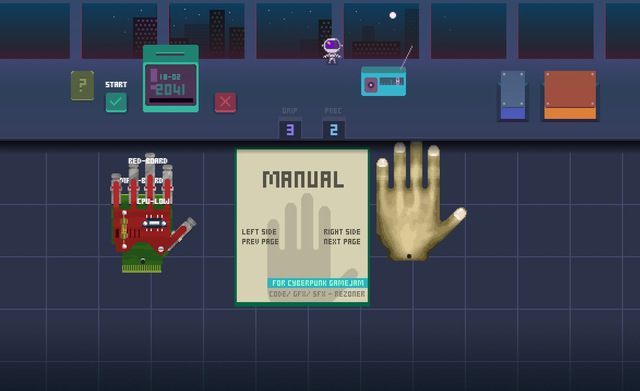This screenshot has width=640, height=391.
Task: Go to manual's previous page on left side
Action: [x=260, y=237]
